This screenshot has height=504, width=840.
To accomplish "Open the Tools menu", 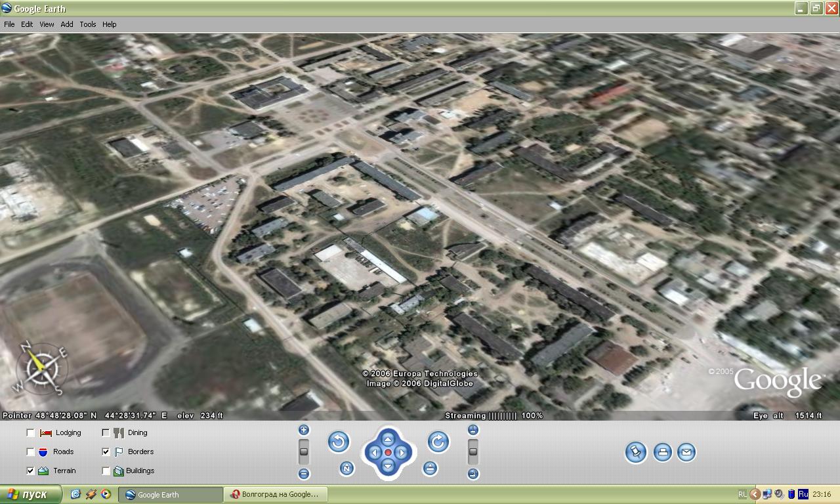I will click(x=88, y=24).
